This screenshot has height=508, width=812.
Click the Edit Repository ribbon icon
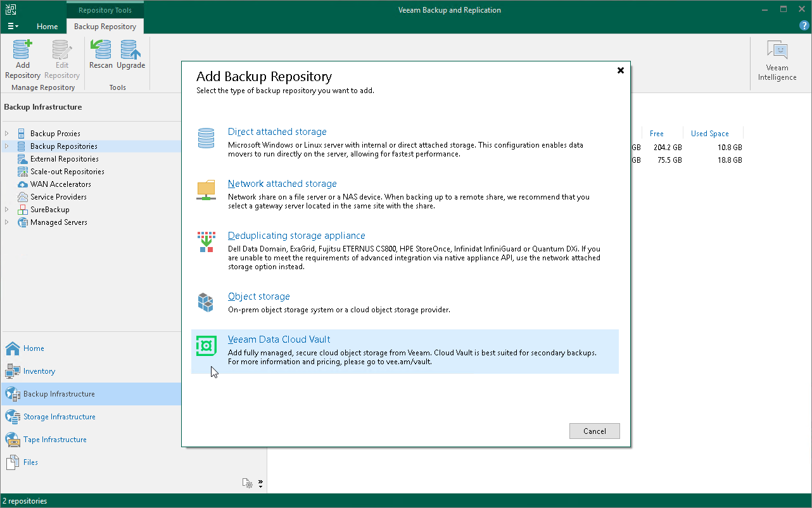pos(62,60)
